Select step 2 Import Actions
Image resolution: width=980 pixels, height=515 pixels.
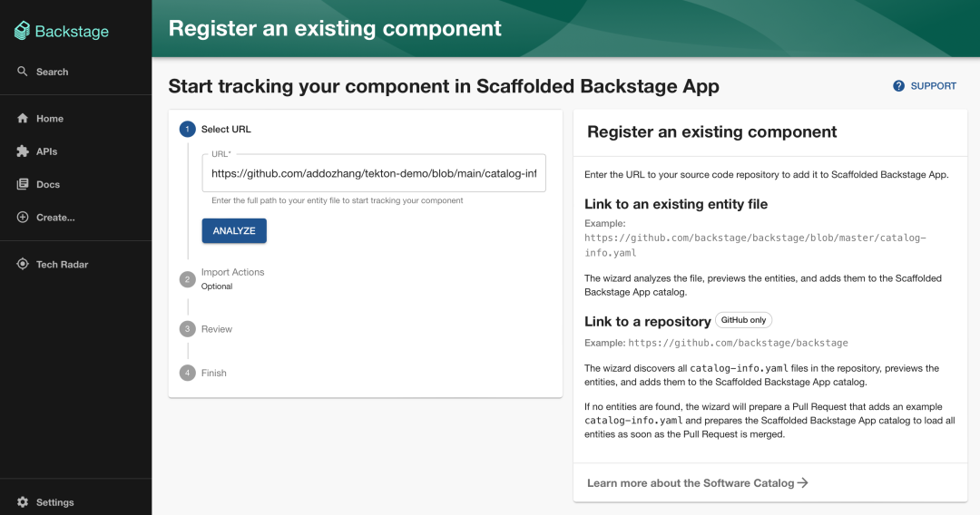pyautogui.click(x=222, y=278)
